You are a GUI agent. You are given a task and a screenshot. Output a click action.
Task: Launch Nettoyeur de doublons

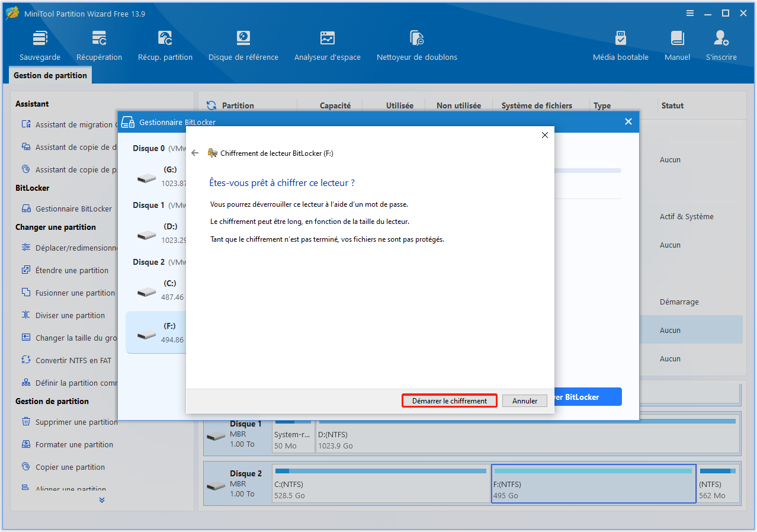(x=417, y=46)
